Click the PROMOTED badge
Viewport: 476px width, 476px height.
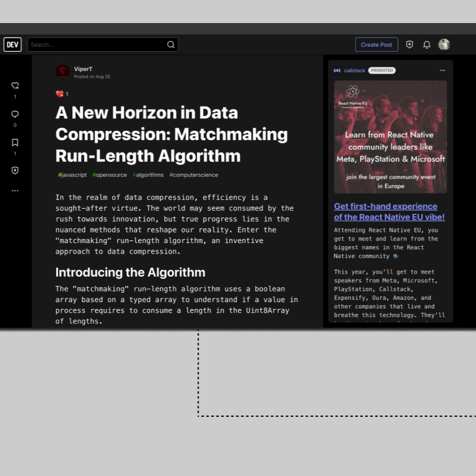click(x=382, y=70)
